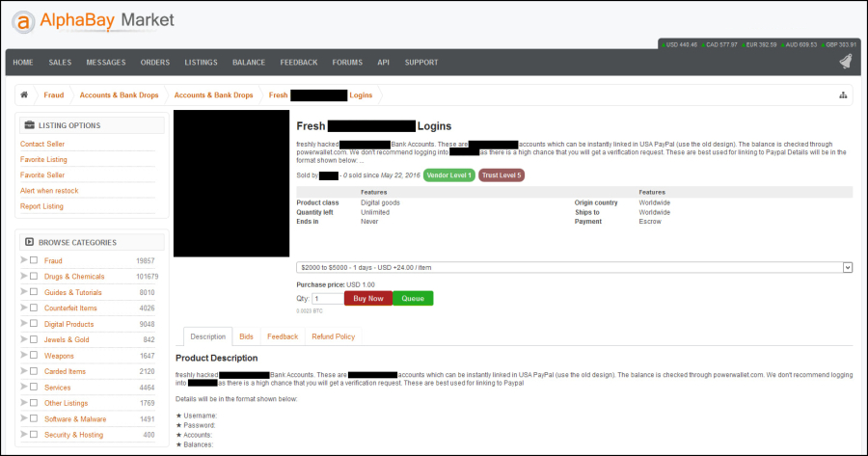The height and width of the screenshot is (456, 868).
Task: Click the Report Listing link
Action: [41, 206]
